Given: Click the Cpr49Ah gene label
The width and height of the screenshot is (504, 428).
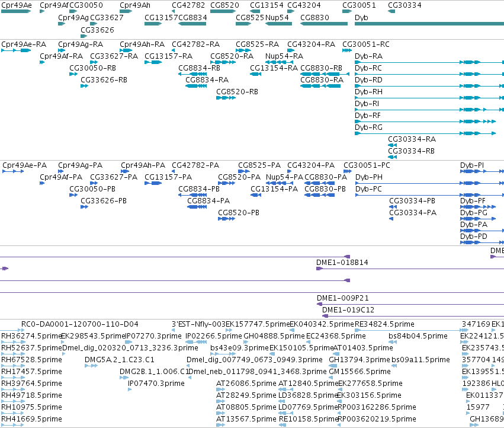Looking at the screenshot, I should tap(135, 5).
